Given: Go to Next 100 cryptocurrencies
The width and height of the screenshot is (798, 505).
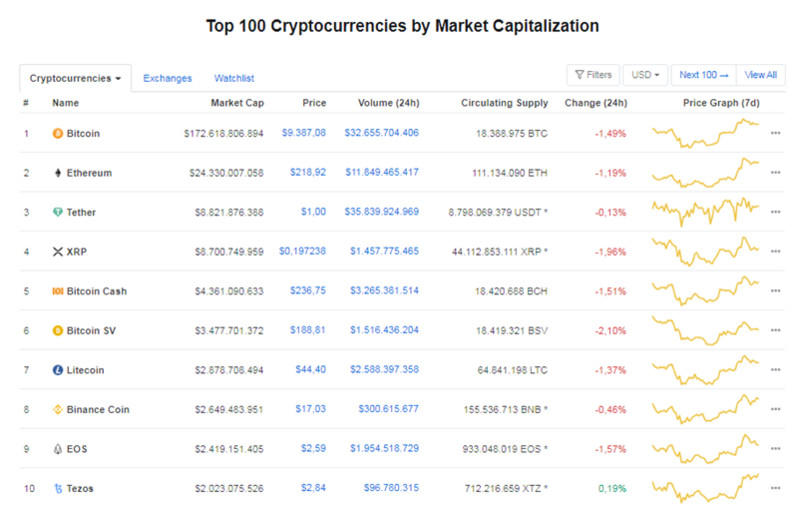Looking at the screenshot, I should pos(704,75).
